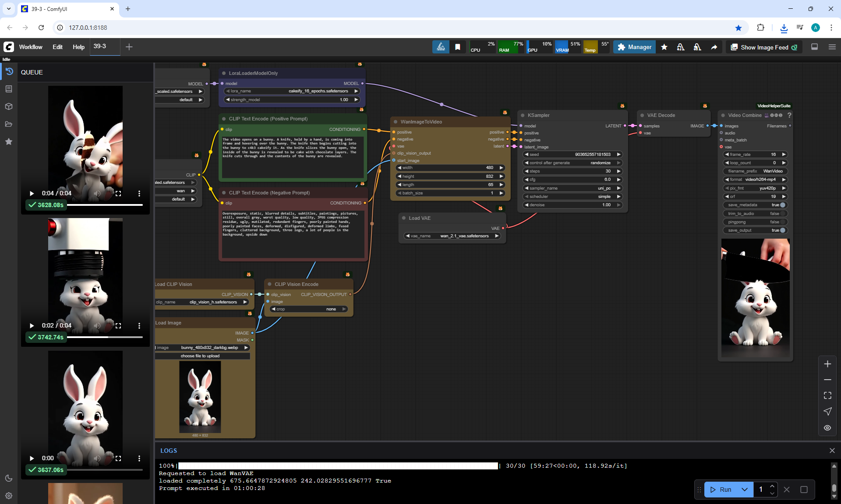Click the fit view canvas icon
The image size is (841, 504).
point(827,395)
